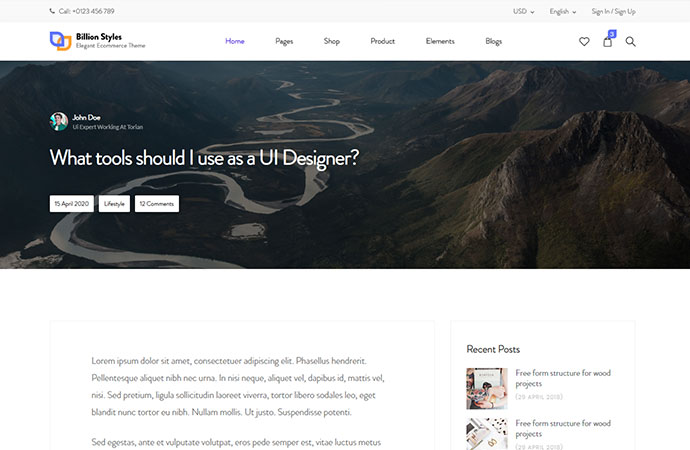This screenshot has height=450, width=690.
Task: Select the Lifestyle category tag
Action: [114, 203]
